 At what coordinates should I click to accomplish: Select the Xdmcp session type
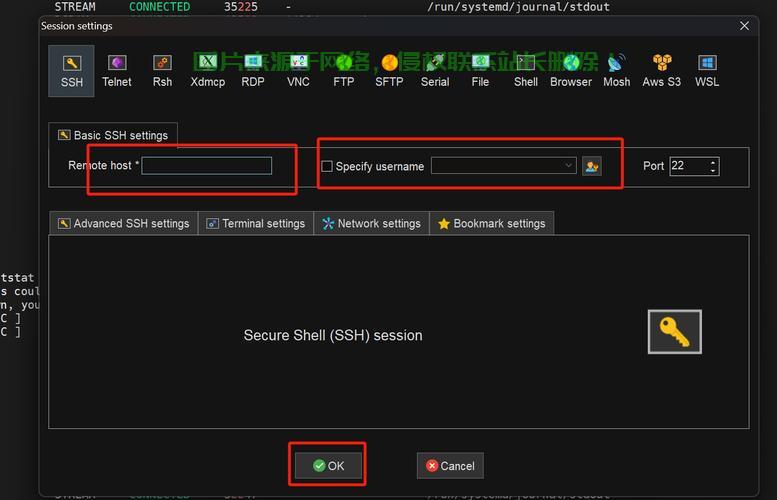point(208,71)
